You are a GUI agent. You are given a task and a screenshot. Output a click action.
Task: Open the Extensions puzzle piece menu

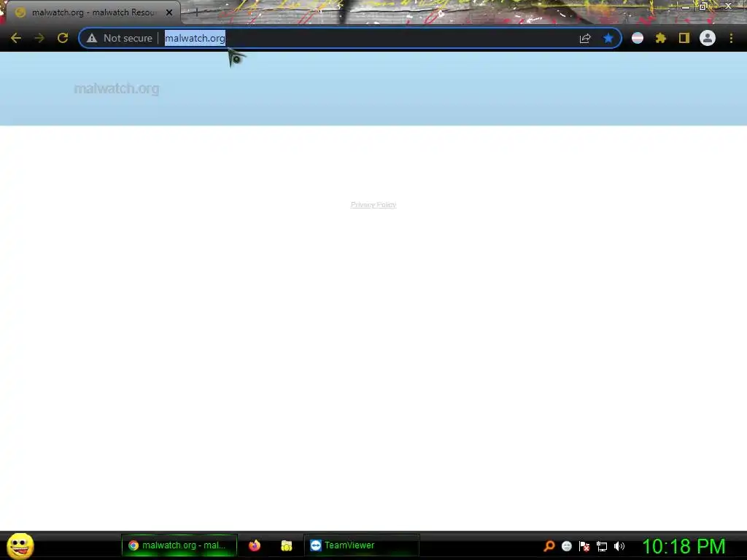[x=661, y=38]
